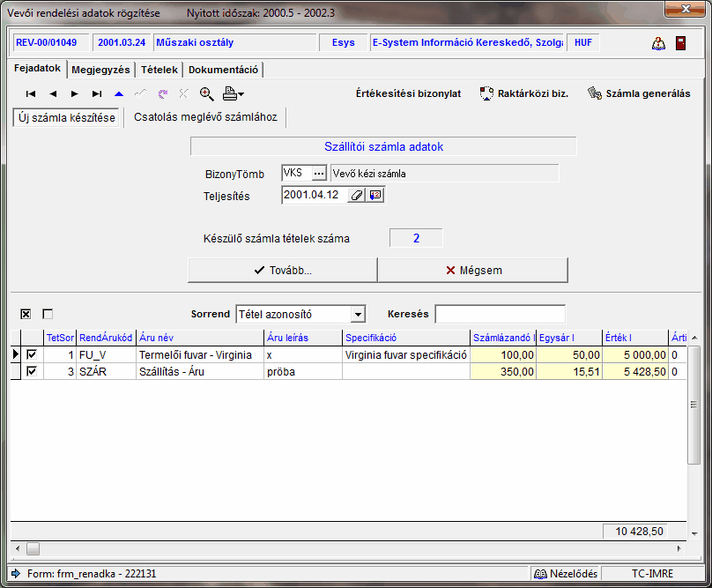Click the Tovább... button

(x=283, y=271)
